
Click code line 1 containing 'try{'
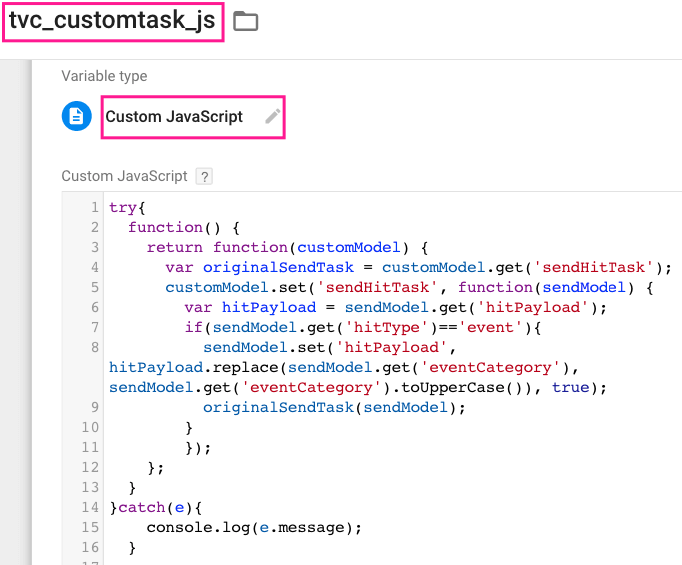[x=127, y=207]
